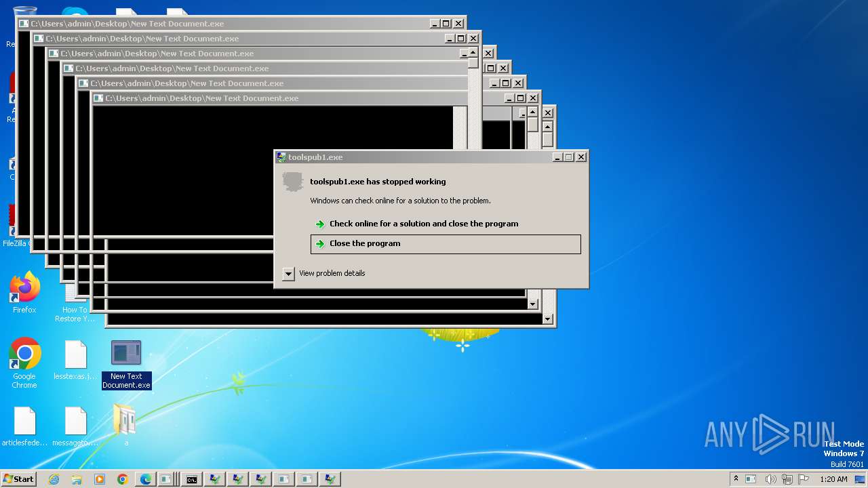Switch to the command prompt taskbar button
Screen dimensions: 868x488
pos(192,479)
